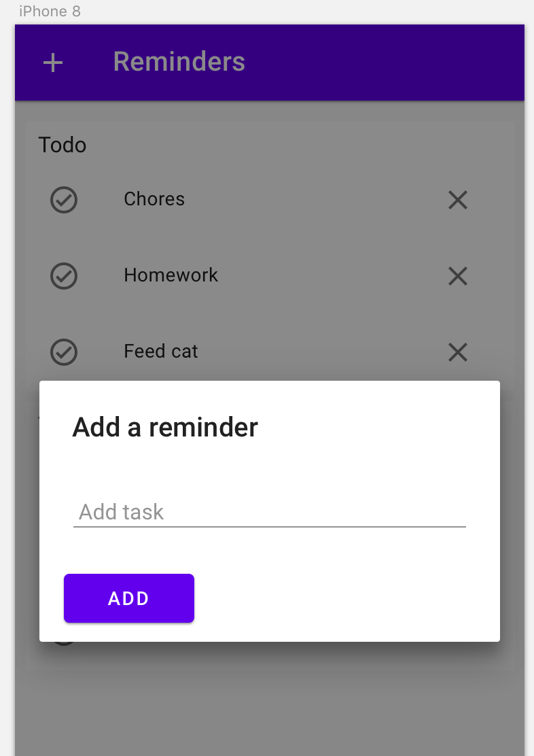Delete the Chores reminder with its X
534x756 pixels.
tap(458, 200)
